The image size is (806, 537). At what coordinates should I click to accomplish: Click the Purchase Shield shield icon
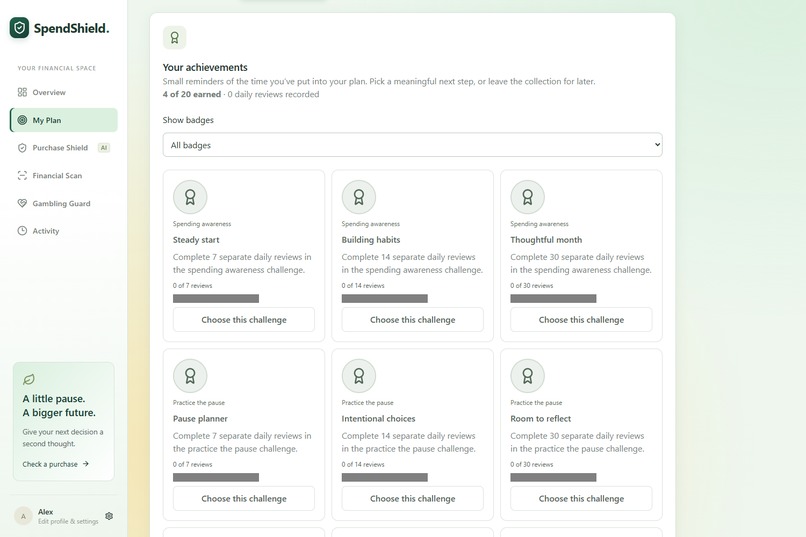22,148
